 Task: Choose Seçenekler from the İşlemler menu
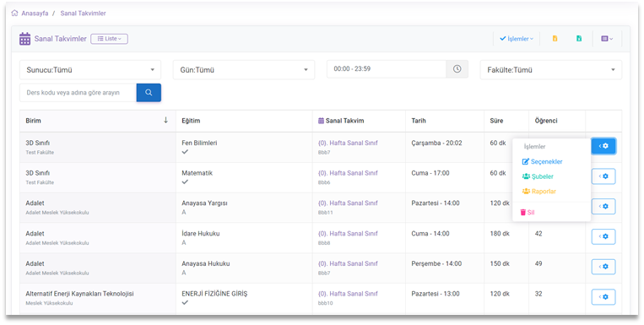[542, 161]
